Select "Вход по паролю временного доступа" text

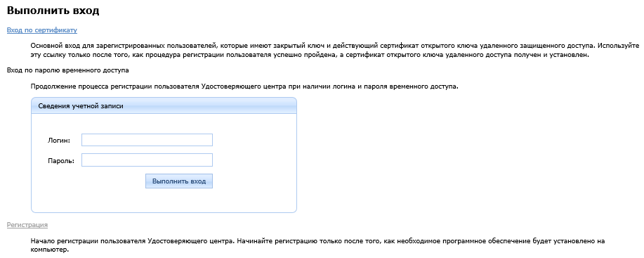click(x=67, y=70)
